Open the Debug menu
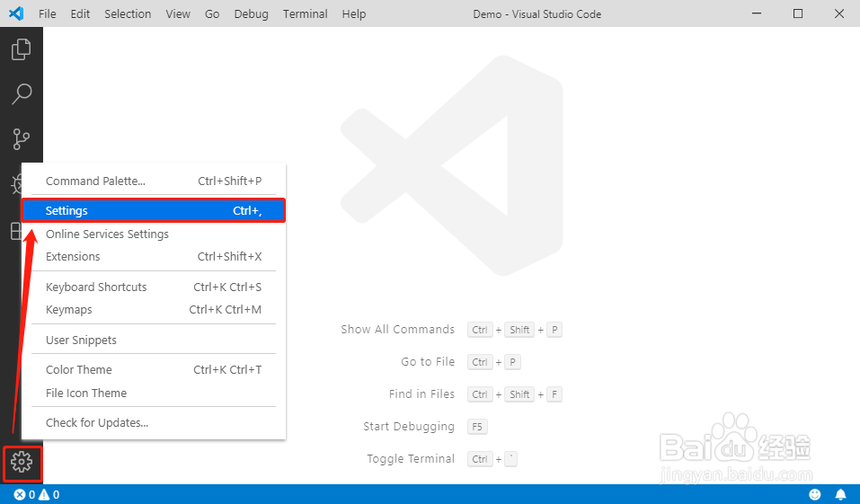The image size is (860, 504). coord(252,13)
